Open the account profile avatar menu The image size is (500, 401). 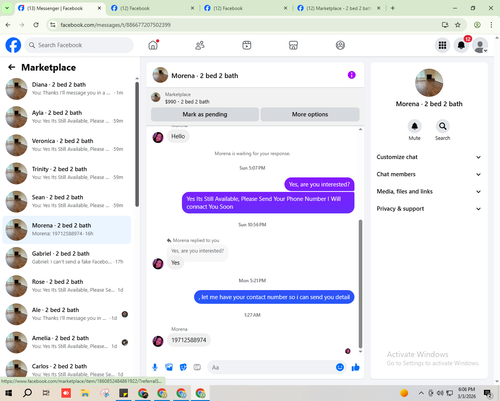(480, 45)
